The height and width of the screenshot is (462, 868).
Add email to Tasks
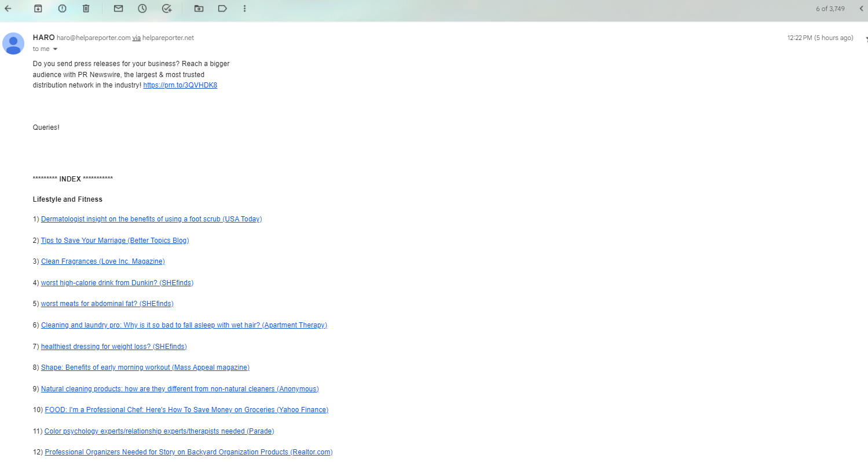[x=167, y=9]
